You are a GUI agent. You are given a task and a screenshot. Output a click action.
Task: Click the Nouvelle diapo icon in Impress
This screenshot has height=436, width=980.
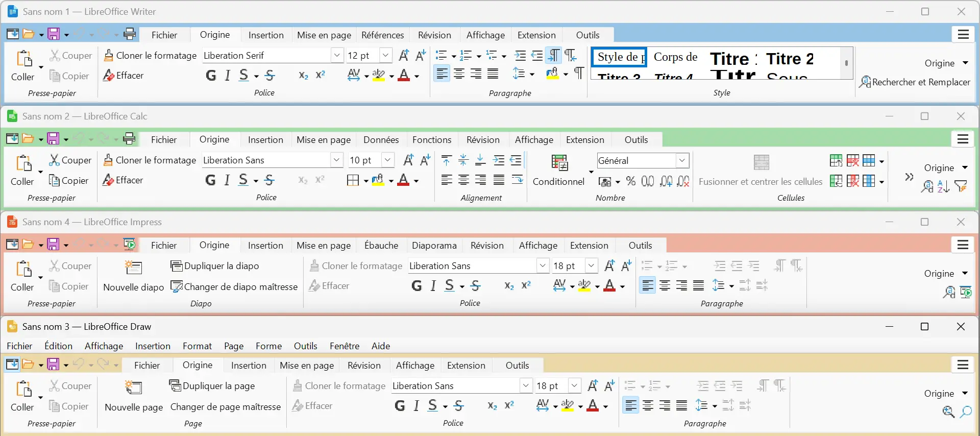click(x=133, y=268)
